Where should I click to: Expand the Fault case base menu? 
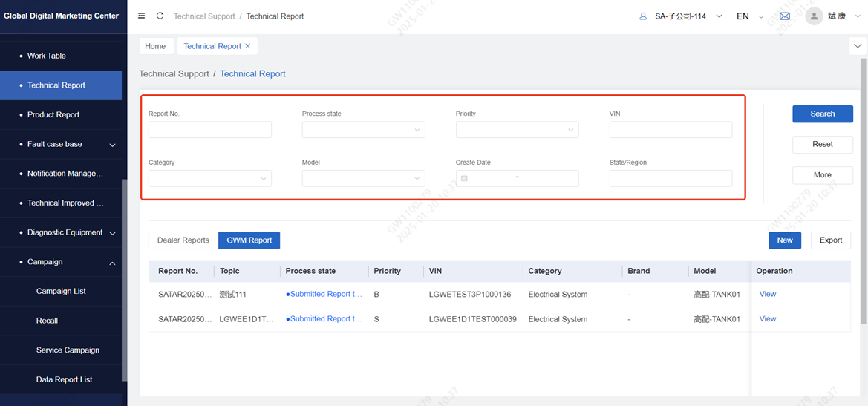112,145
